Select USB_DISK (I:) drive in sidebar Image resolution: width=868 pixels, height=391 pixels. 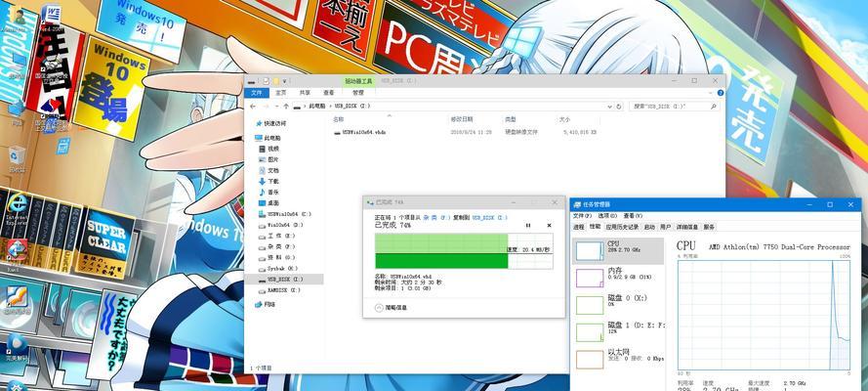(280, 280)
